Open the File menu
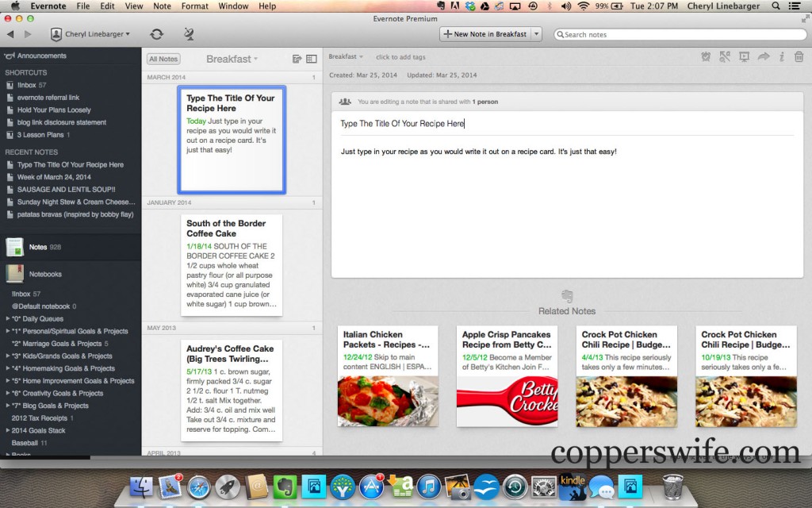812x508 pixels. [82, 6]
